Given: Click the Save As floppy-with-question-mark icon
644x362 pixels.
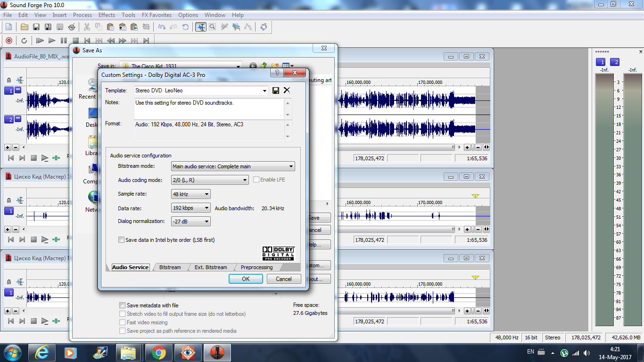Looking at the screenshot, I should pos(48,27).
